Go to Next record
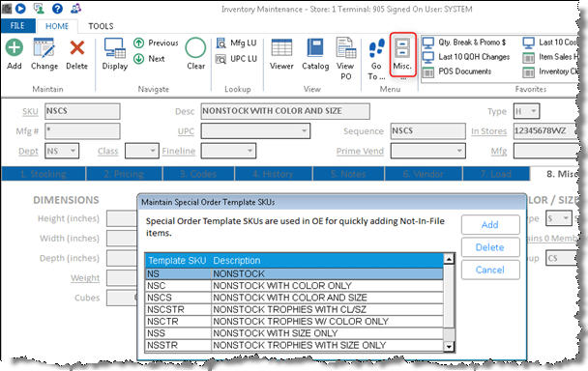588x371 pixels. pyautogui.click(x=149, y=59)
